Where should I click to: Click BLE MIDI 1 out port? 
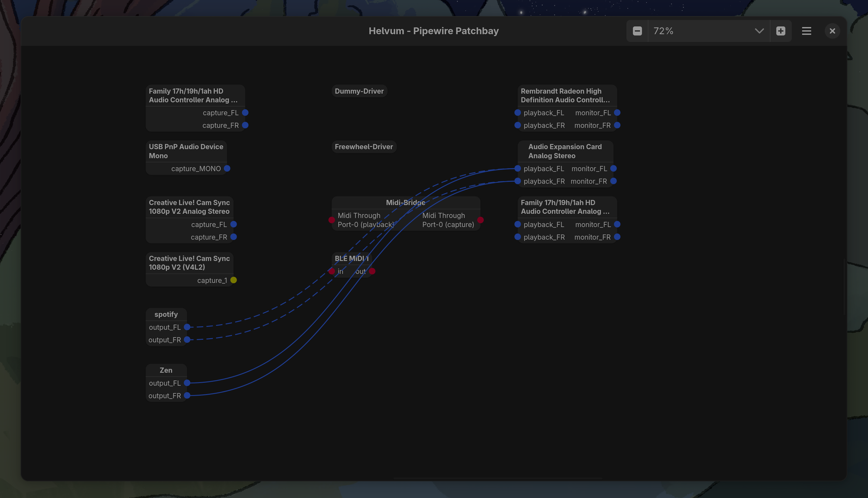372,271
